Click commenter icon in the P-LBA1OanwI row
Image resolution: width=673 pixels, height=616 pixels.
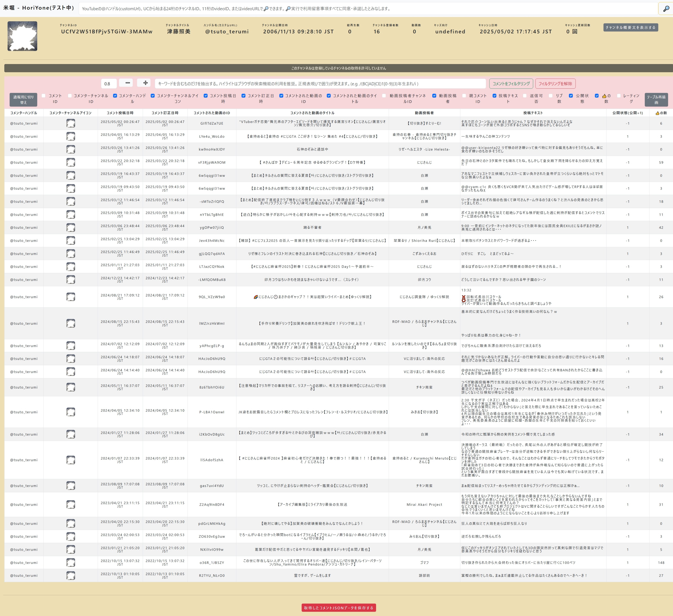(x=70, y=412)
